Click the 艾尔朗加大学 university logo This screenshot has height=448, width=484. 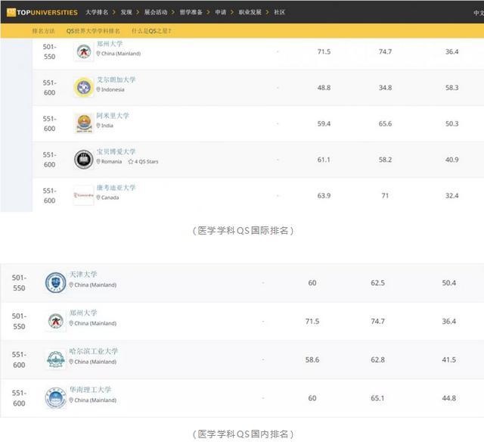coord(84,88)
